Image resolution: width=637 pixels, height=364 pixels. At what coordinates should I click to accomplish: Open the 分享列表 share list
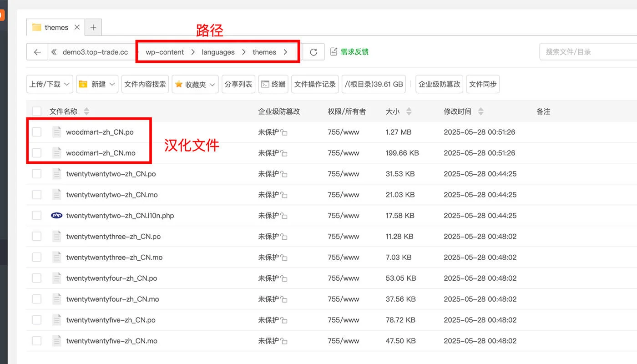click(x=238, y=84)
